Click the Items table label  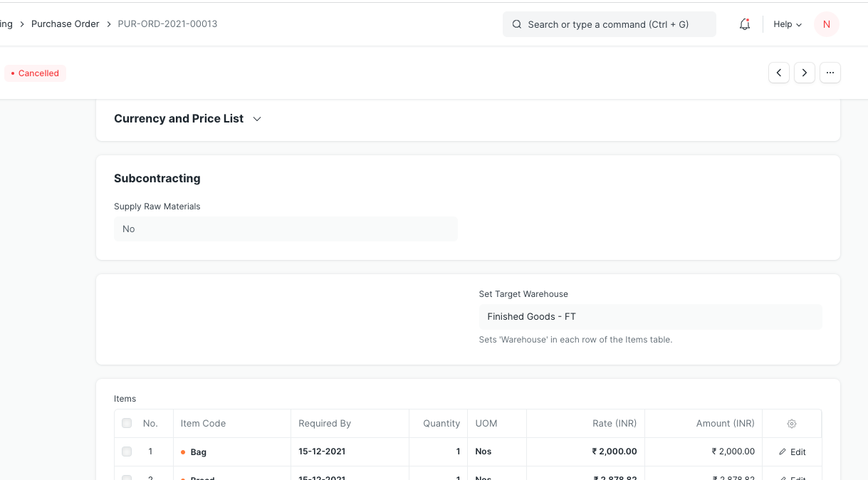[125, 399]
